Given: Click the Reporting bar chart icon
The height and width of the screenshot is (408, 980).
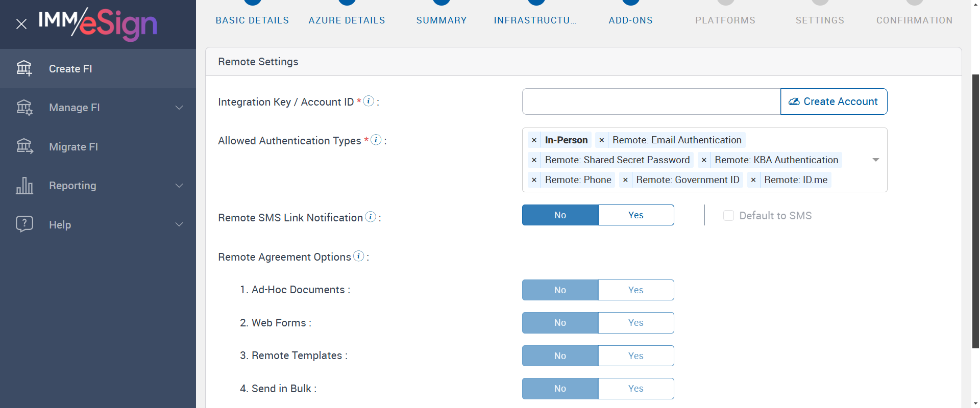Looking at the screenshot, I should [24, 186].
